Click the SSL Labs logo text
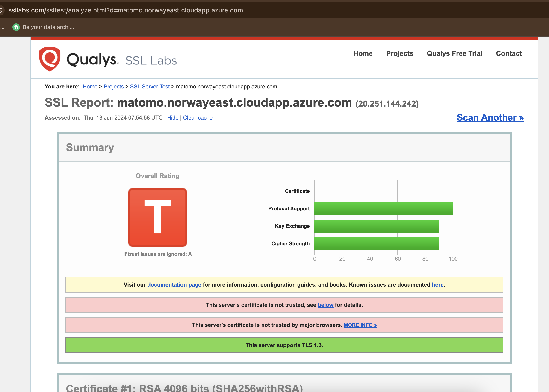Image resolution: width=549 pixels, height=392 pixels. [x=151, y=61]
